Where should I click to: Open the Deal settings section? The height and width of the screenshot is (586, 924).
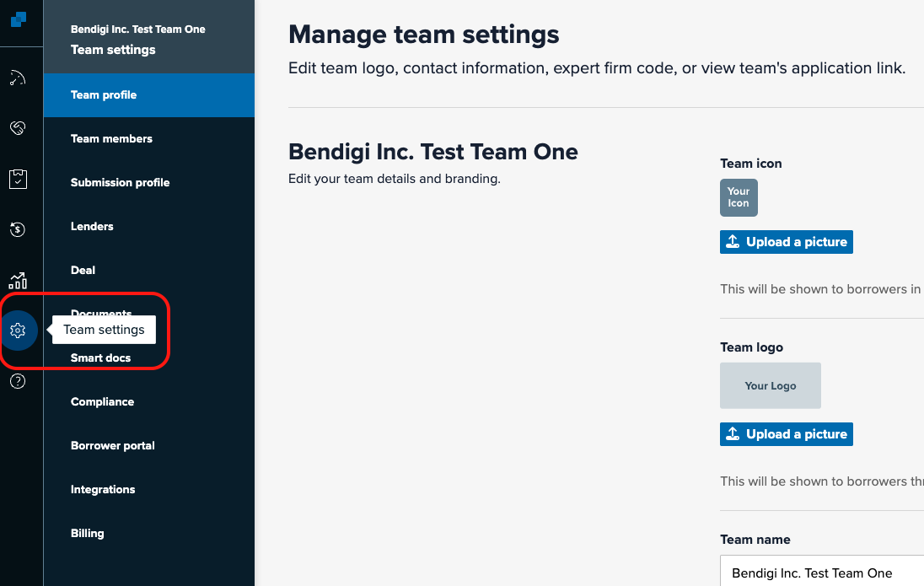83,271
